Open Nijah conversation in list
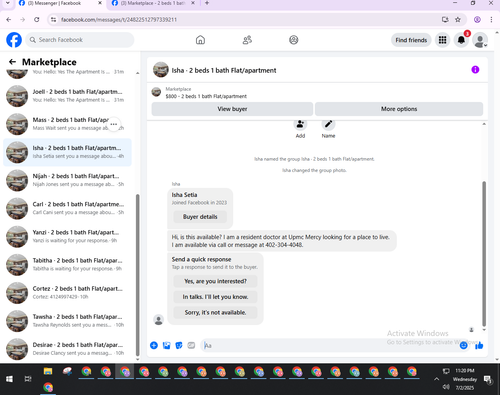Image resolution: width=500 pixels, height=395 pixels. pos(67,180)
